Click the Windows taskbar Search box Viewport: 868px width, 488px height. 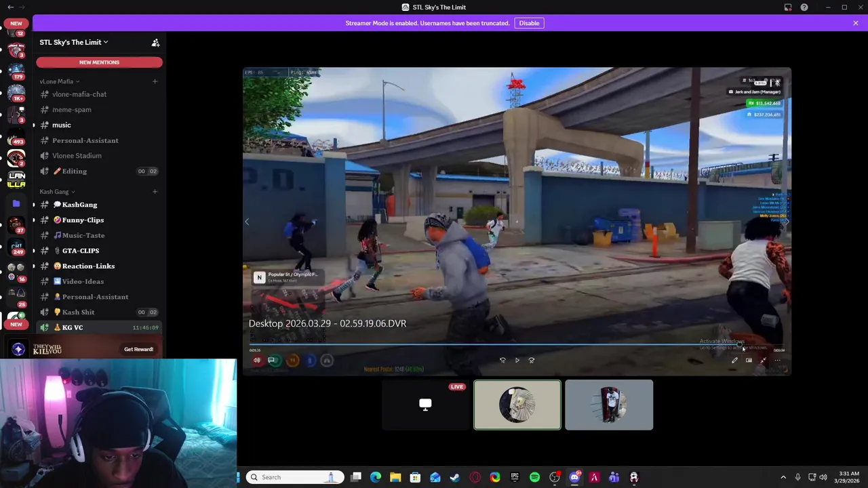[295, 477]
